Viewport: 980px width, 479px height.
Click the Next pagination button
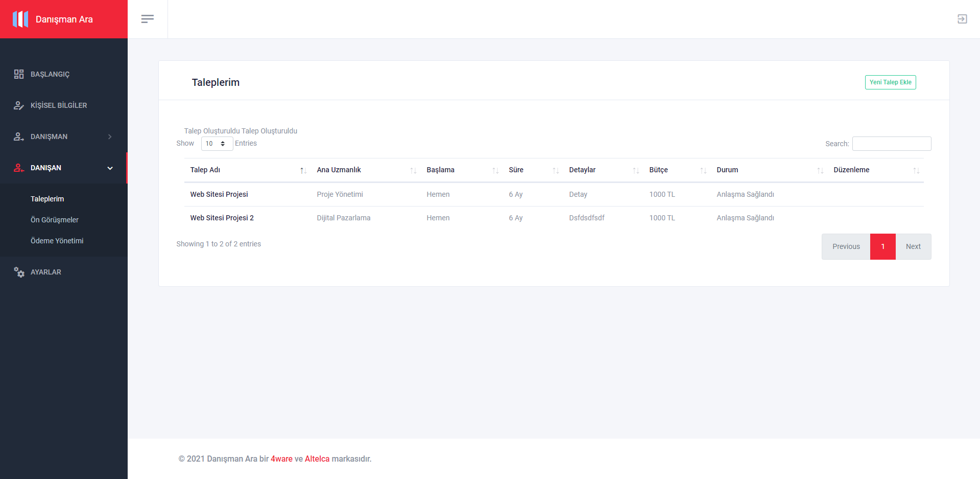coord(913,246)
